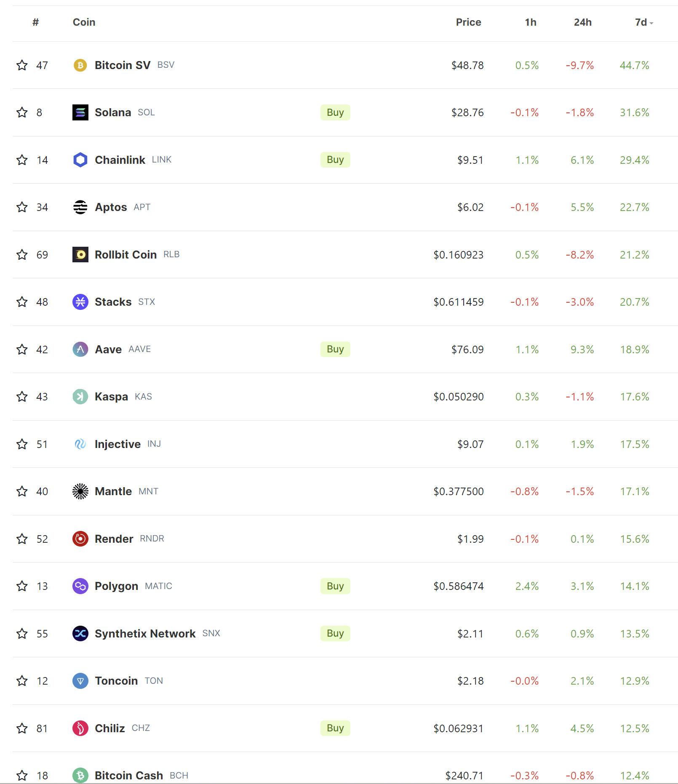
Task: Click the Mantle starburst logo
Action: point(80,491)
